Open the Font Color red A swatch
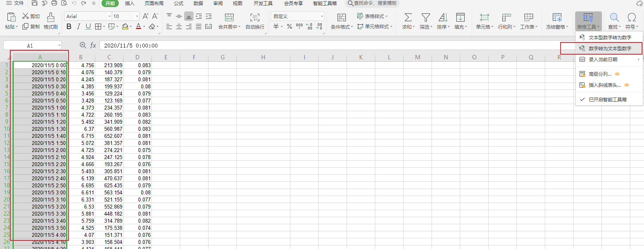 138,26
